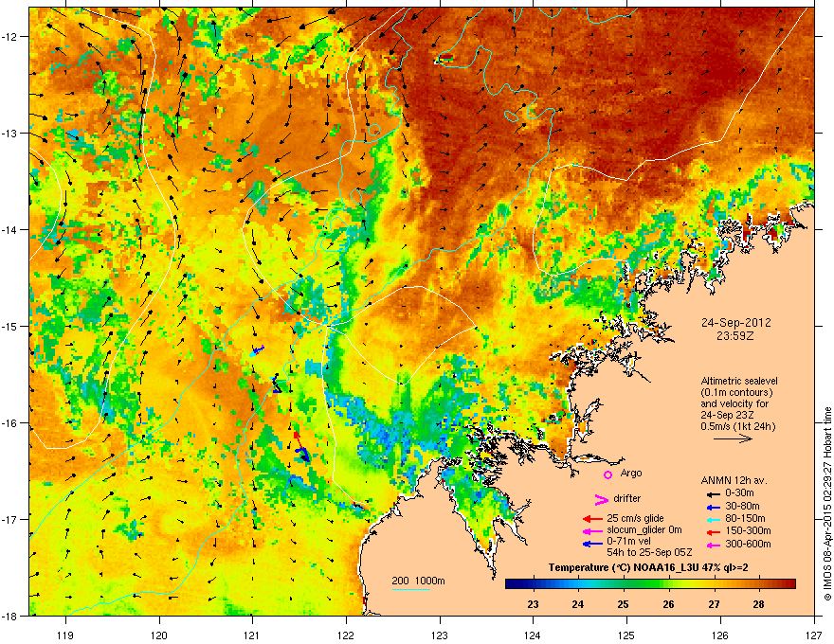Screen dimensions: 834x644
Task: Click the red arrow for ANMN 150-300m
Action: (x=714, y=532)
